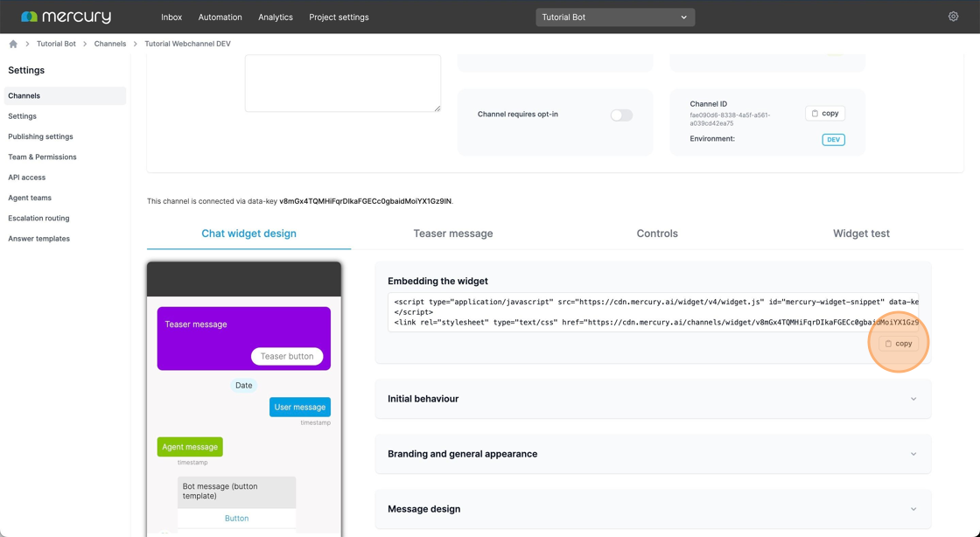Copy the widget embedding code
Image resolution: width=980 pixels, height=537 pixels.
[899, 344]
